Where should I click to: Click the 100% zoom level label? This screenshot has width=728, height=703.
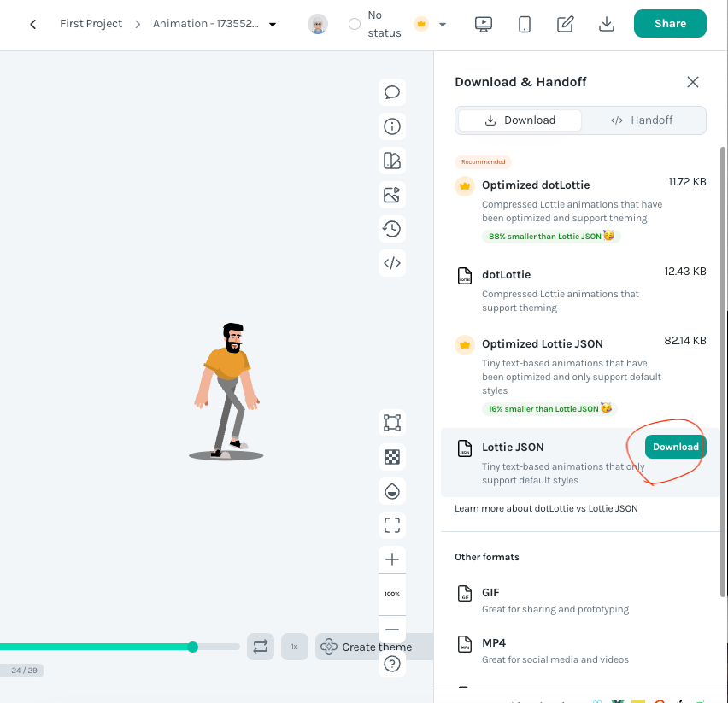[392, 594]
